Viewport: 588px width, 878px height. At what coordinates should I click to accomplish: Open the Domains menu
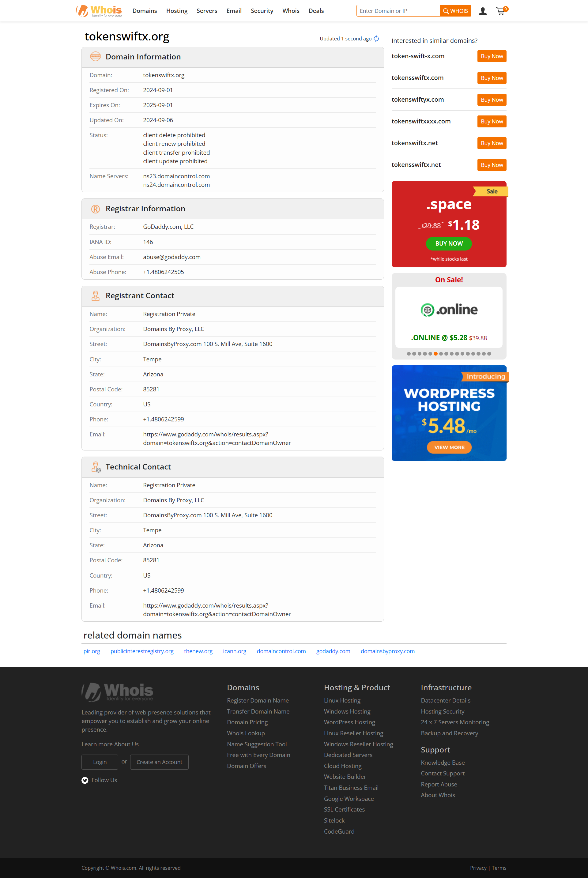tap(145, 11)
